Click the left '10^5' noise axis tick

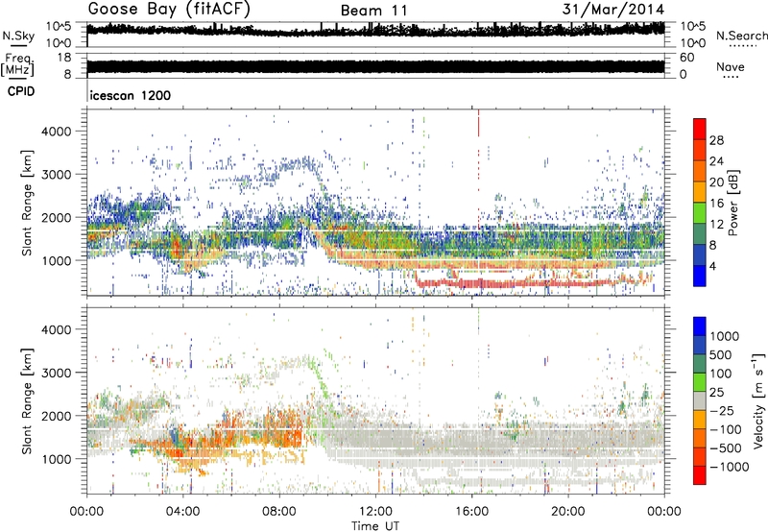pos(59,27)
